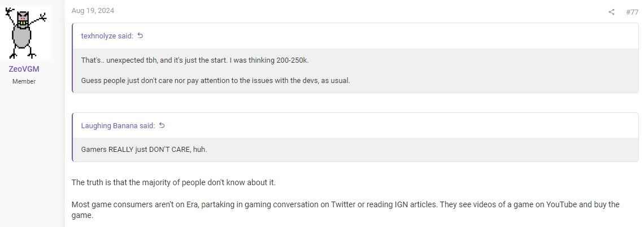Click the 'texhnolyze said:' quote attribution
644x227 pixels.
coord(107,36)
